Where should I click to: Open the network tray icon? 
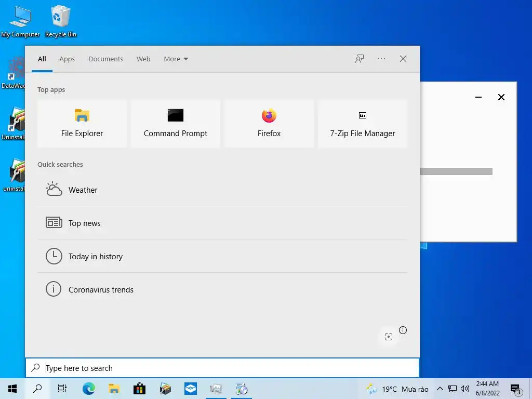click(453, 389)
